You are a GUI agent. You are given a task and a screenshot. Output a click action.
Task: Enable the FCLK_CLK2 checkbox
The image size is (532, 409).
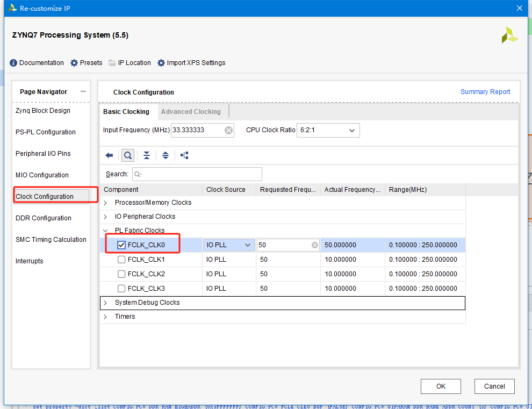pyautogui.click(x=121, y=274)
